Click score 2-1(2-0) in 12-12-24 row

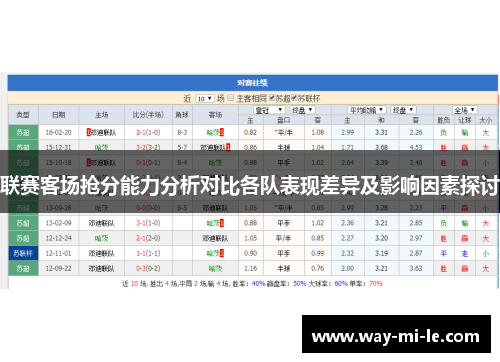pos(148,238)
